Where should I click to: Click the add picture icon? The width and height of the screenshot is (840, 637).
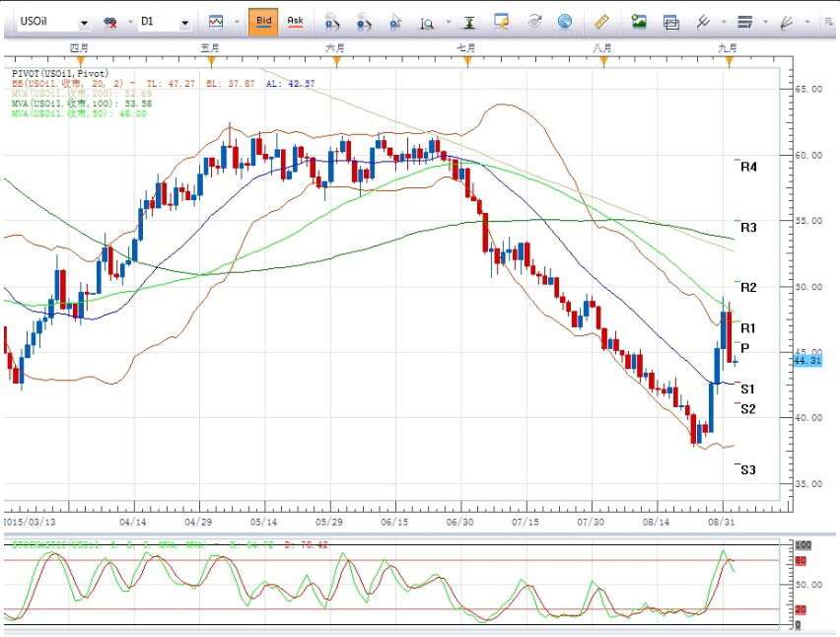point(639,22)
